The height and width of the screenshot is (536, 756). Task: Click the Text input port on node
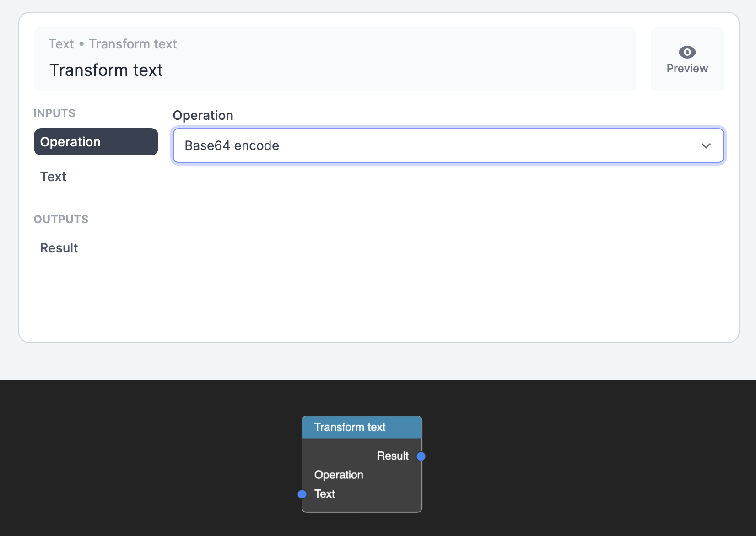[x=302, y=494]
